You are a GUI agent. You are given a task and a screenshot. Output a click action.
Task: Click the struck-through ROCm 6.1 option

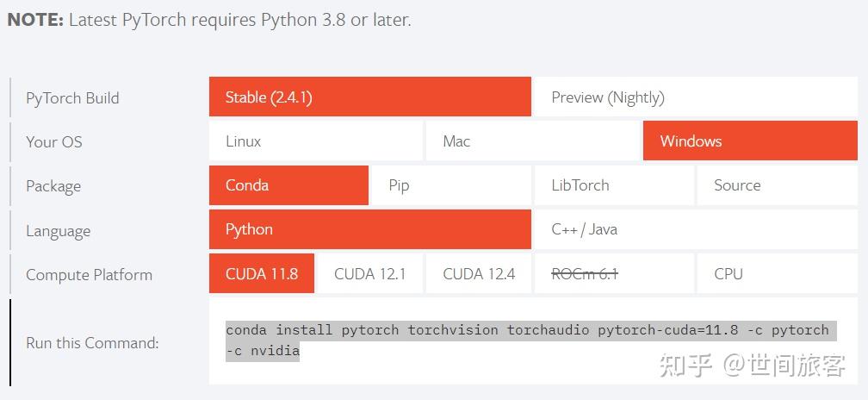click(x=613, y=274)
